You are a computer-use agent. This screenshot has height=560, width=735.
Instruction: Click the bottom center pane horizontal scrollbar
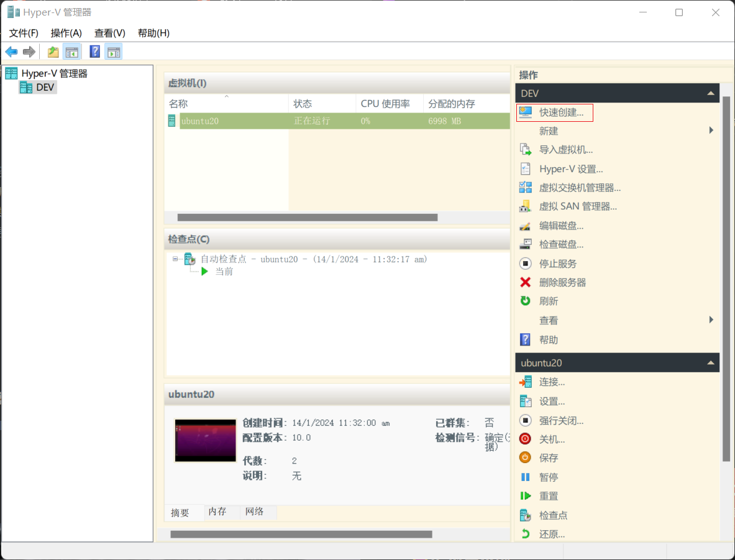point(301,534)
